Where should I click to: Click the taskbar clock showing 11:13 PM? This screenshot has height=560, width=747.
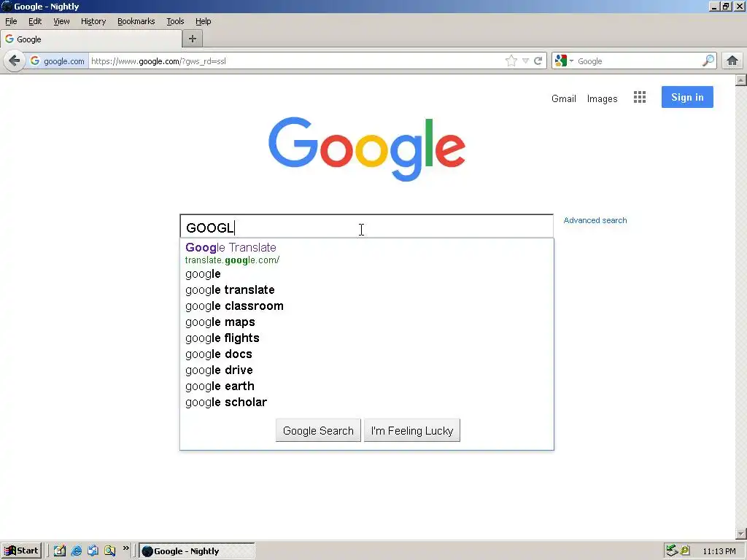tap(719, 551)
